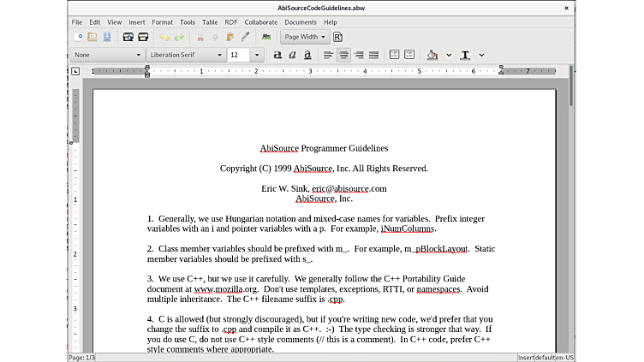Click the Print icon
This screenshot has width=644, height=362.
128,37
